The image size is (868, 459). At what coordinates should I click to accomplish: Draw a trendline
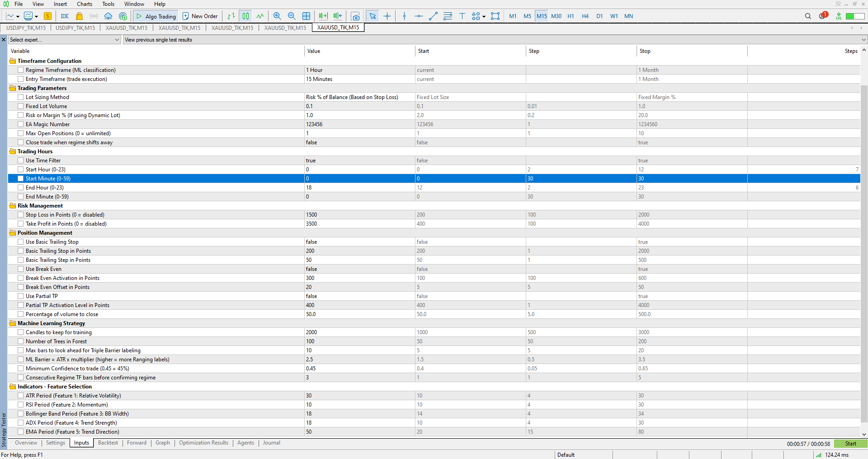[x=433, y=16]
